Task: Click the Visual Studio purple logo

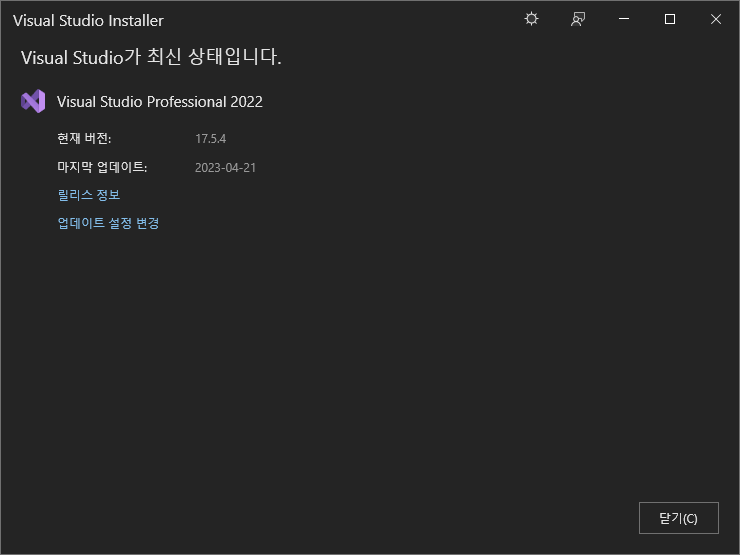Action: pyautogui.click(x=33, y=101)
